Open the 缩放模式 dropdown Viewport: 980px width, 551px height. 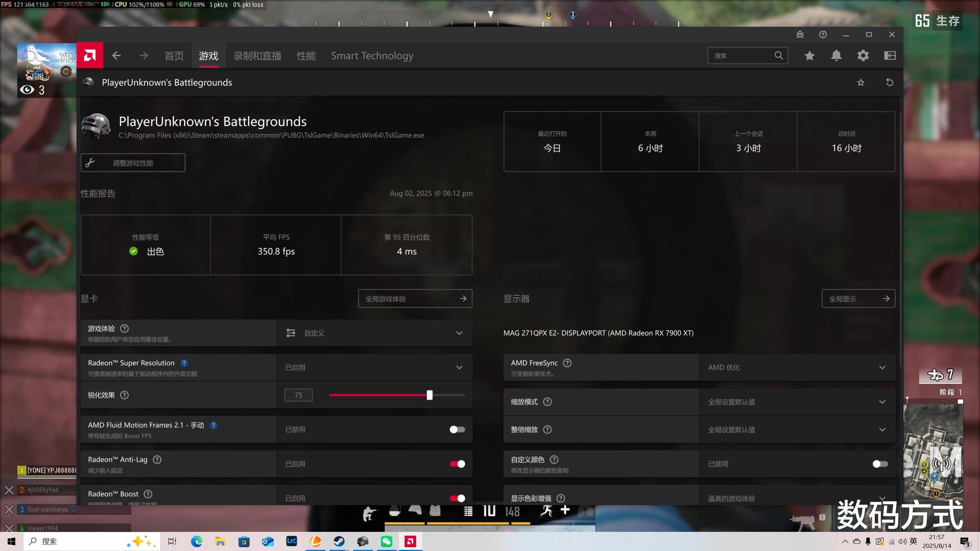797,402
